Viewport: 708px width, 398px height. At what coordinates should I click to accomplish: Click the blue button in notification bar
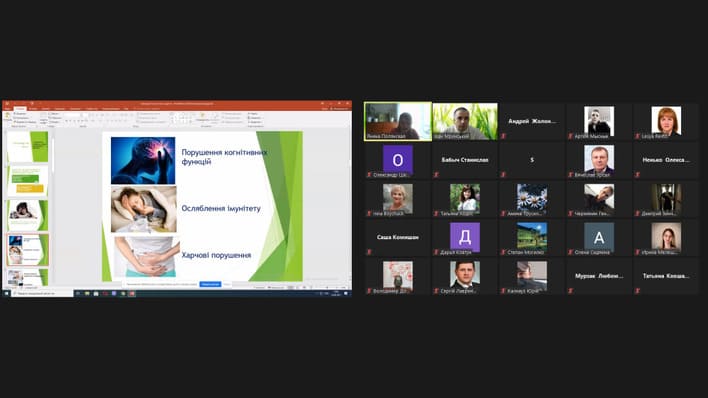tap(210, 284)
